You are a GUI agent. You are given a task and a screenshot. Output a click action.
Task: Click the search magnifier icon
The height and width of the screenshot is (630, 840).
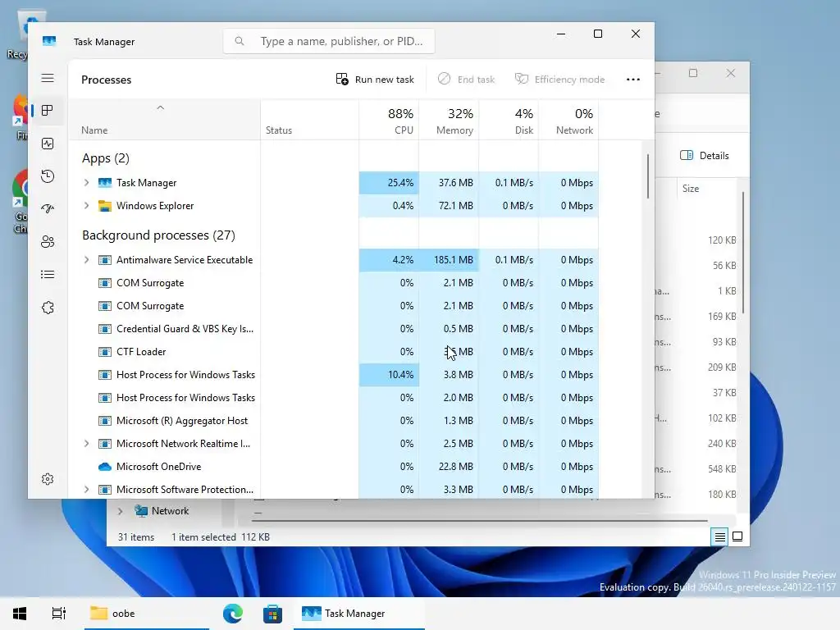point(240,41)
